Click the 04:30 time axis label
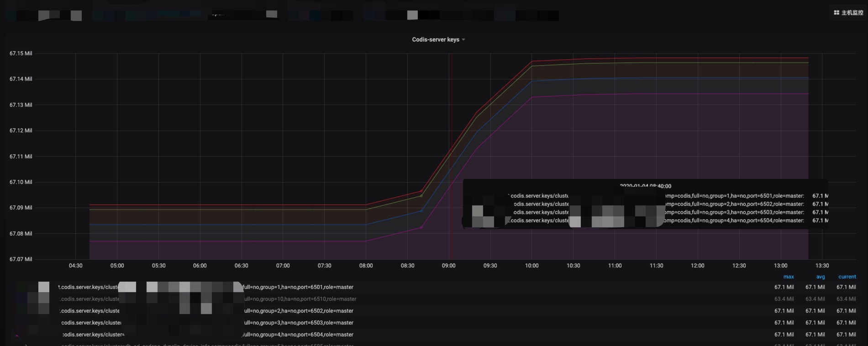The height and width of the screenshot is (346, 868). [76, 266]
